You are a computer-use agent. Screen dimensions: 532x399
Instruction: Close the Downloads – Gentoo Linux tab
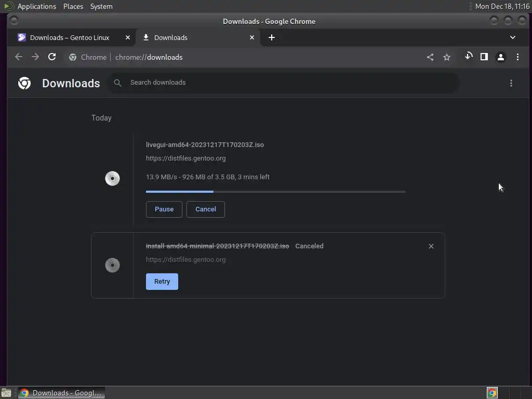pyautogui.click(x=128, y=37)
